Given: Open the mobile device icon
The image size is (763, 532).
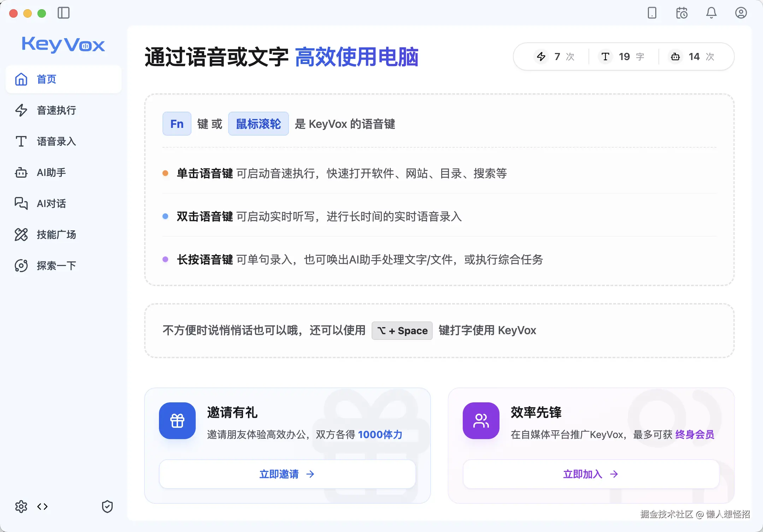Looking at the screenshot, I should point(652,13).
